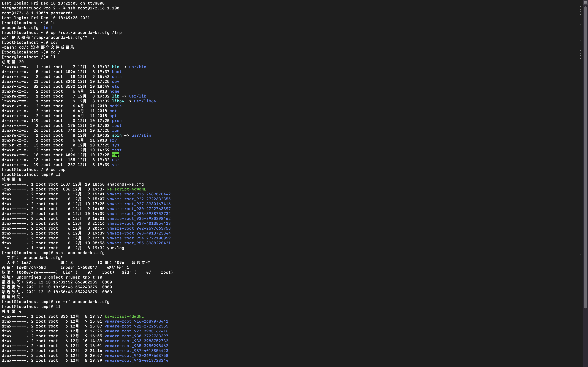
Task: Click the proc directory entry
Action: [x=117, y=121]
